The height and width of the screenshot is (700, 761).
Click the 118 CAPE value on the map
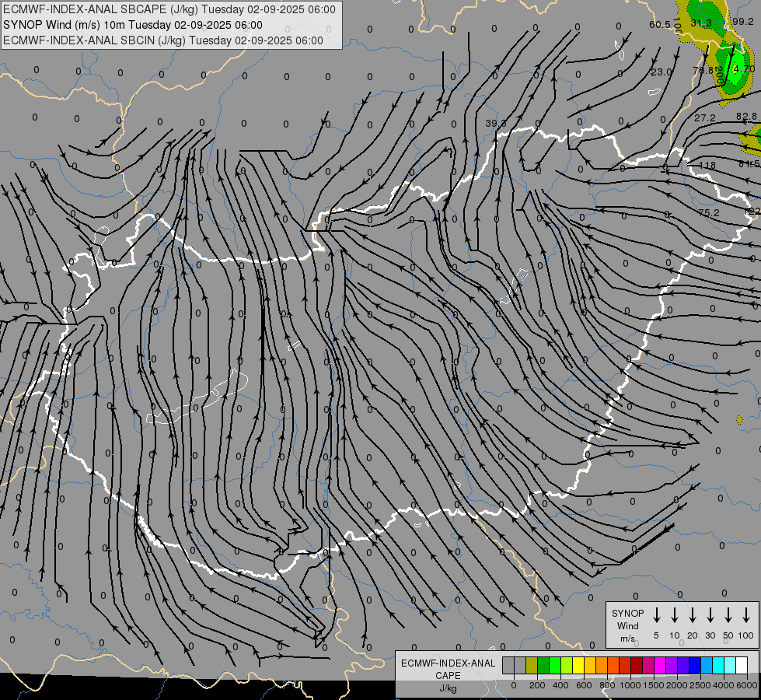[x=707, y=165]
